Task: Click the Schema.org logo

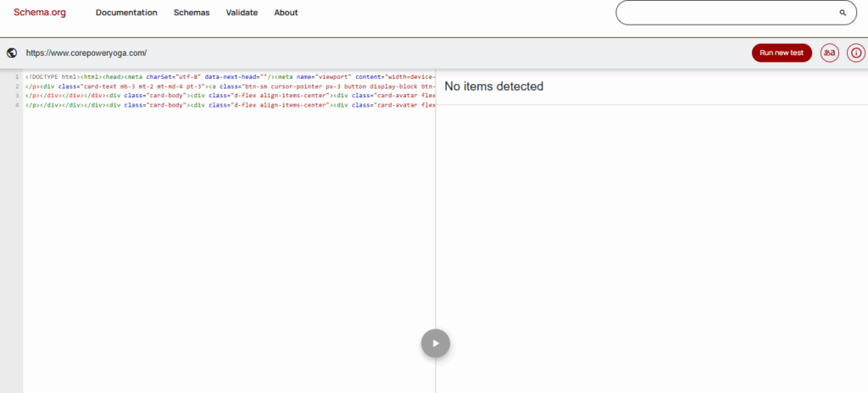Action: (x=40, y=13)
